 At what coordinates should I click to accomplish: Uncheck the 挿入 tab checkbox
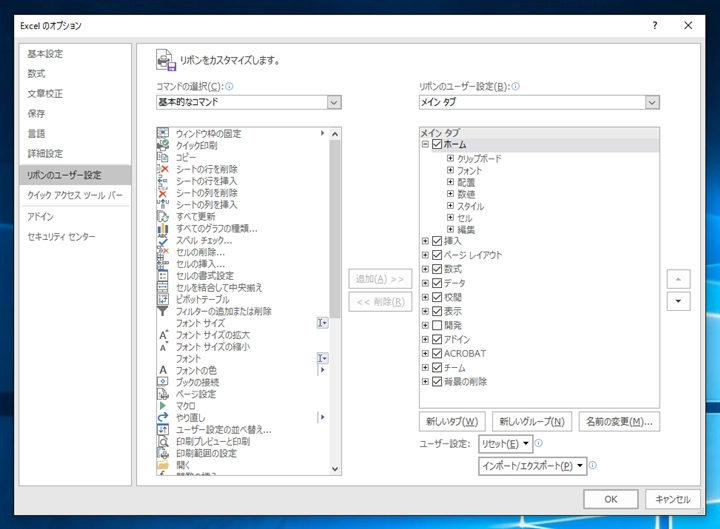tap(437, 241)
